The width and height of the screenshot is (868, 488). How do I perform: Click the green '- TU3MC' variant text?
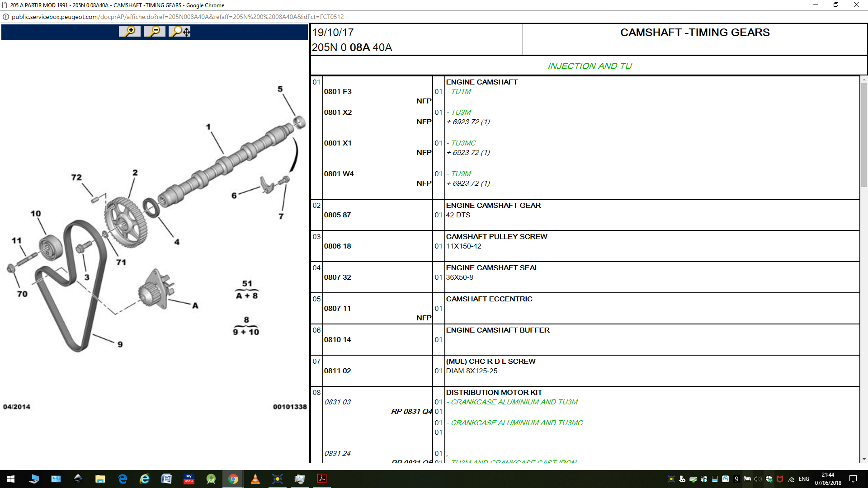[461, 143]
